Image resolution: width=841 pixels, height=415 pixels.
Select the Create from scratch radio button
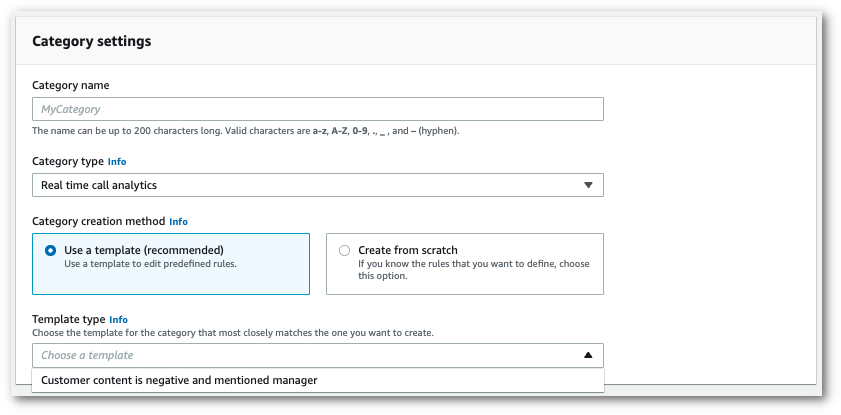click(x=345, y=251)
